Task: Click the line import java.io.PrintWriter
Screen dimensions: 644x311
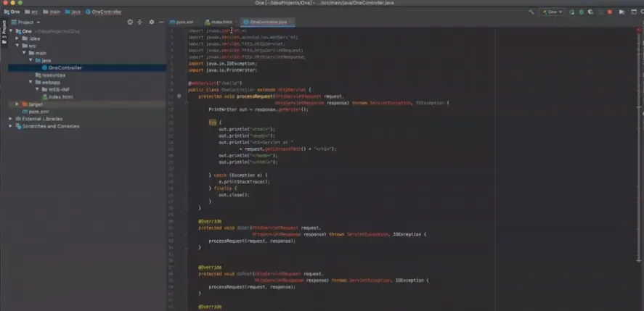Action: point(223,70)
